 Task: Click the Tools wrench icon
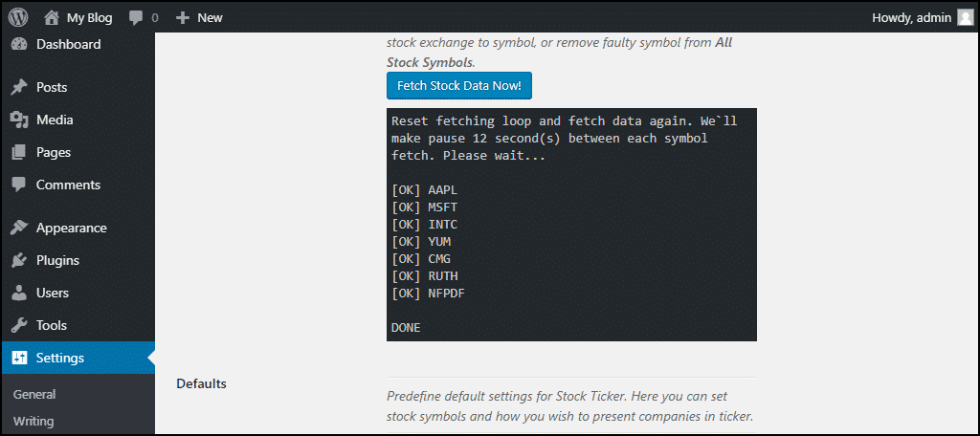[19, 325]
